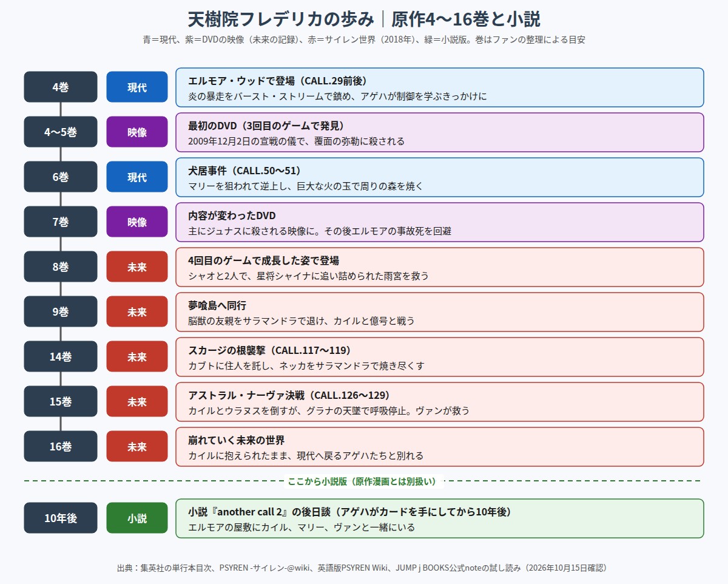Select the 7巻 volume badge
The height and width of the screenshot is (584, 728).
61,222
